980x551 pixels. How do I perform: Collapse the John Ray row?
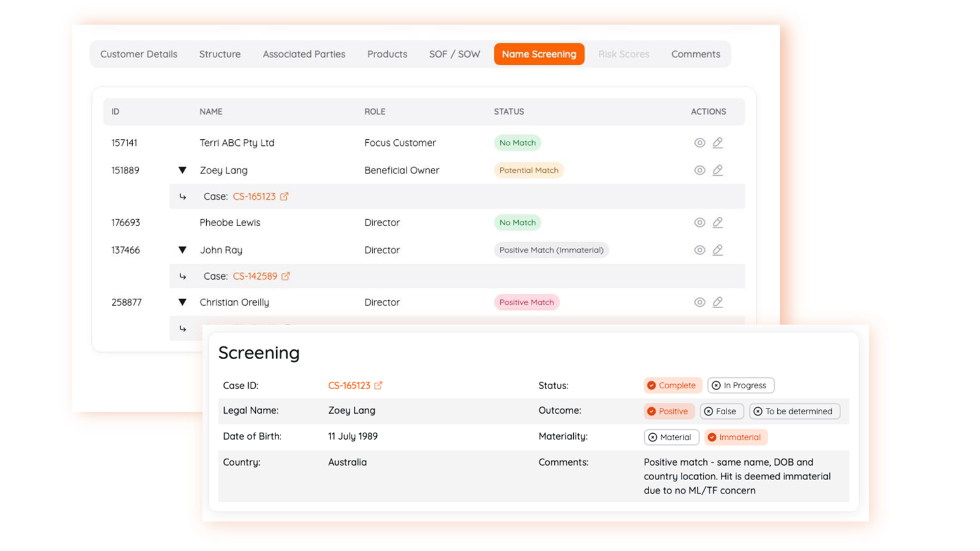[182, 250]
